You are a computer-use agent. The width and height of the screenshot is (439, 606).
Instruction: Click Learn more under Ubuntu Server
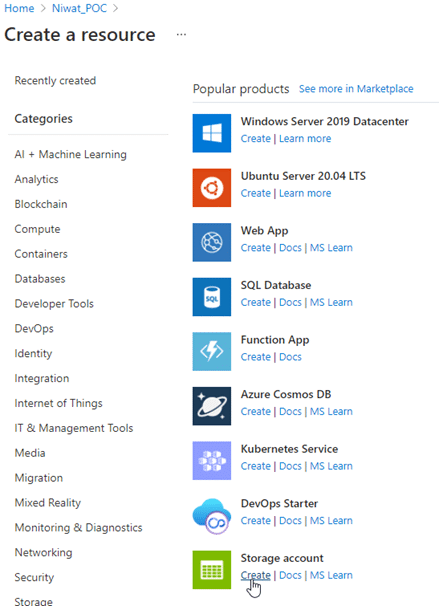click(305, 193)
